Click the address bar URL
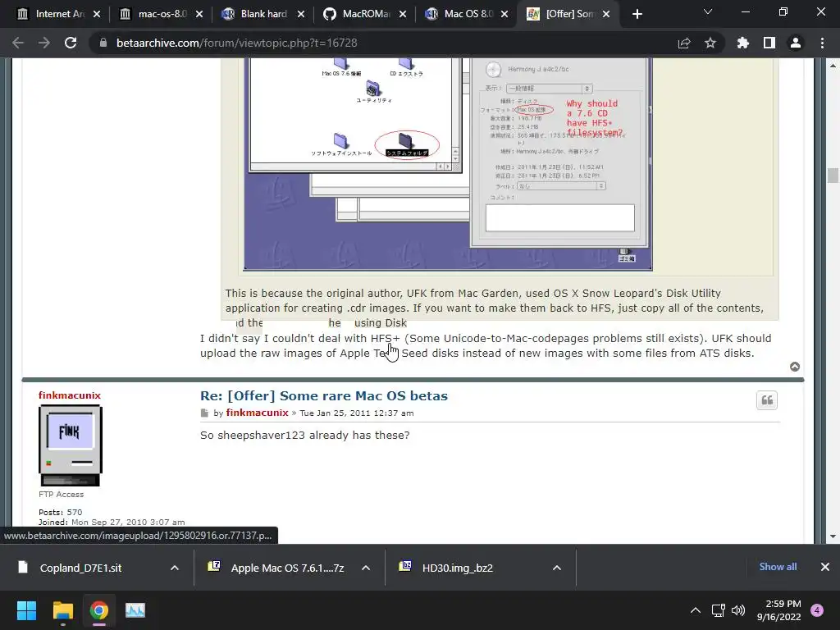The height and width of the screenshot is (630, 840). coord(236,43)
